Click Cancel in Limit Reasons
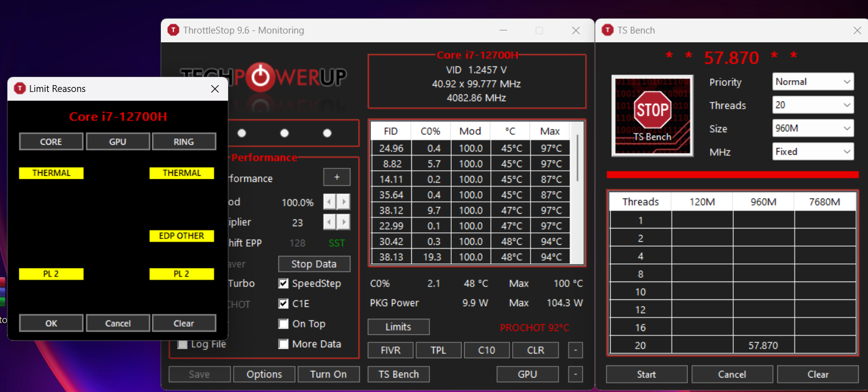868x392 pixels. 117,323
